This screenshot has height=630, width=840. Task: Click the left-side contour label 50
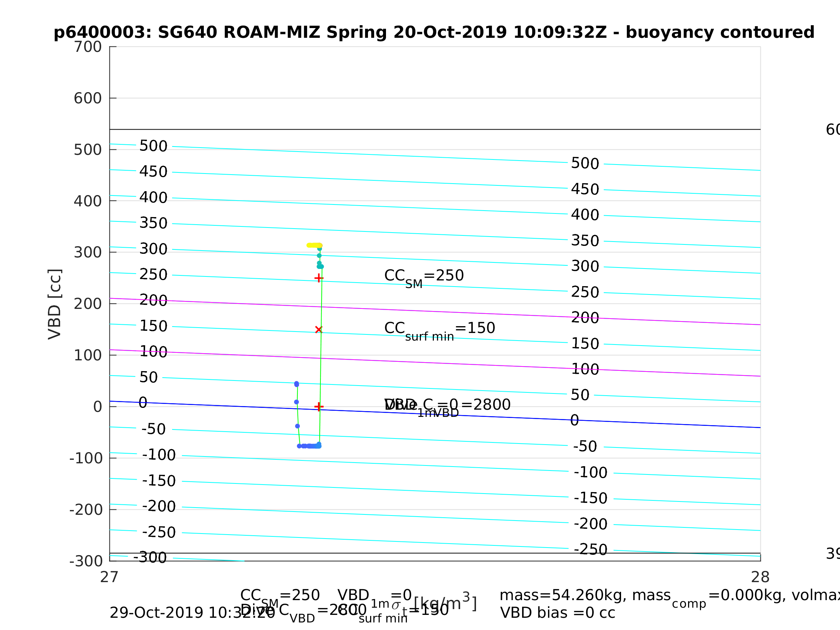click(x=148, y=378)
